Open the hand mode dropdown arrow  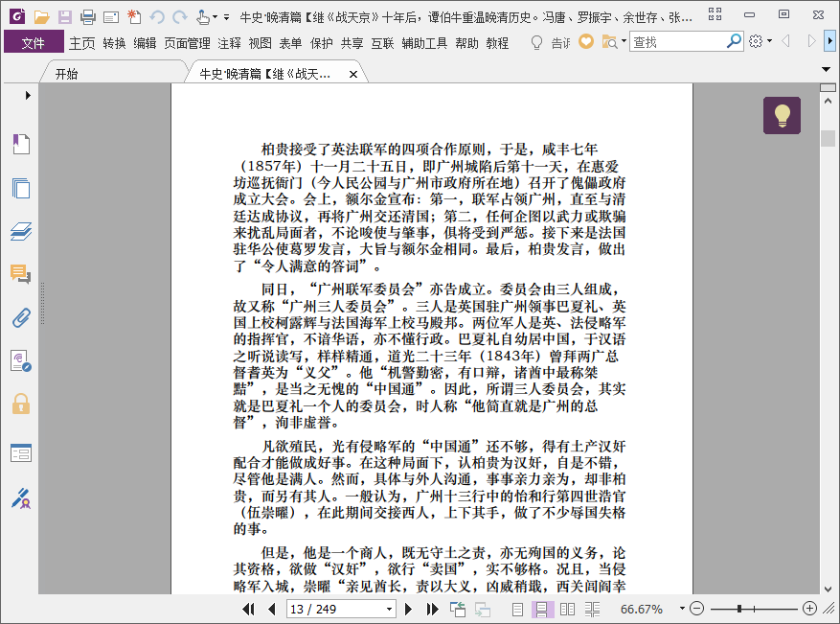click(x=215, y=17)
